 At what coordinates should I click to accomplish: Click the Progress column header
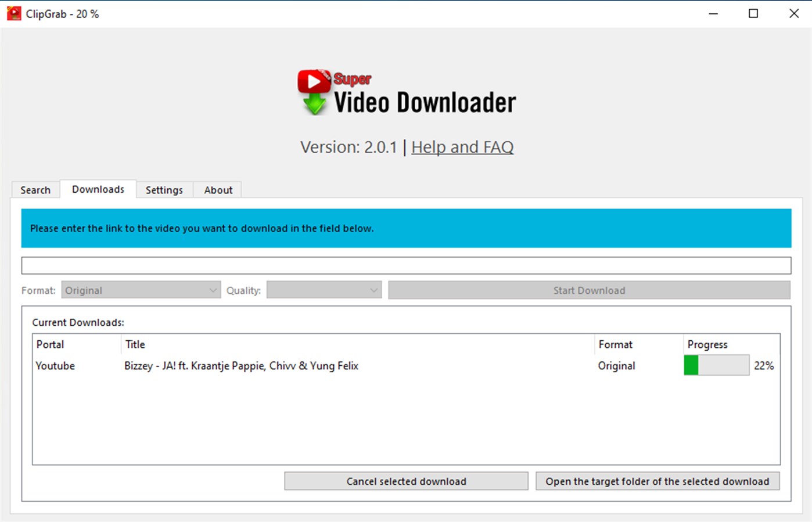coord(731,344)
